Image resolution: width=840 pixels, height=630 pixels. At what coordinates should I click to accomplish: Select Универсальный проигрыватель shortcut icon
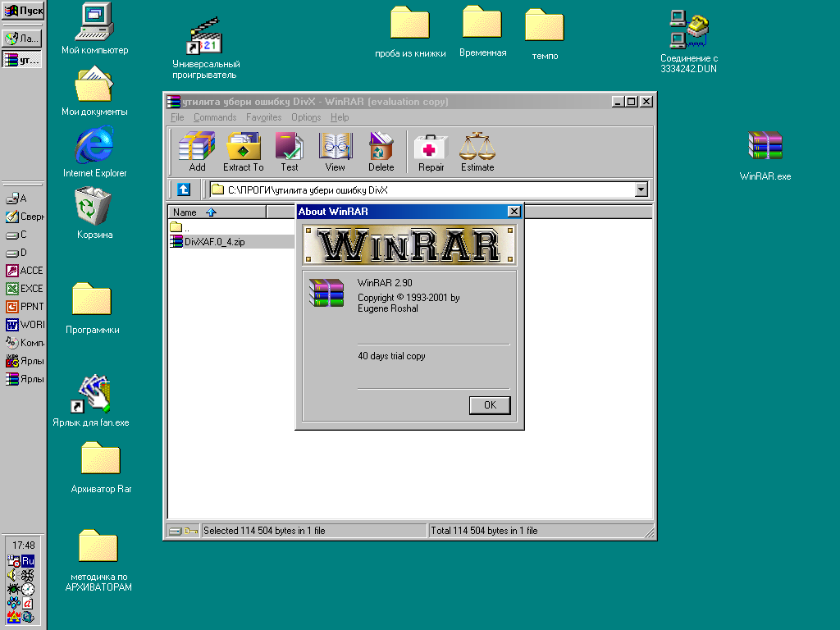(x=206, y=48)
